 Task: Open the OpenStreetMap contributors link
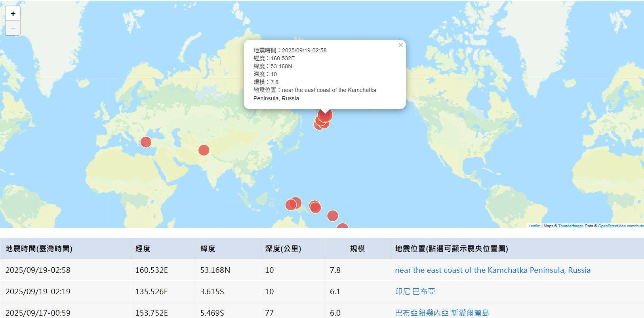pos(621,226)
